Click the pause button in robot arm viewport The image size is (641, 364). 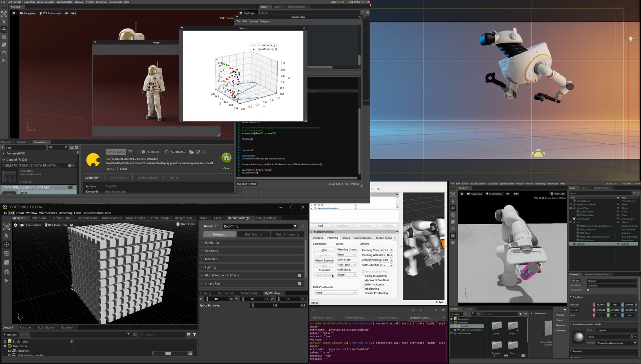click(x=453, y=236)
